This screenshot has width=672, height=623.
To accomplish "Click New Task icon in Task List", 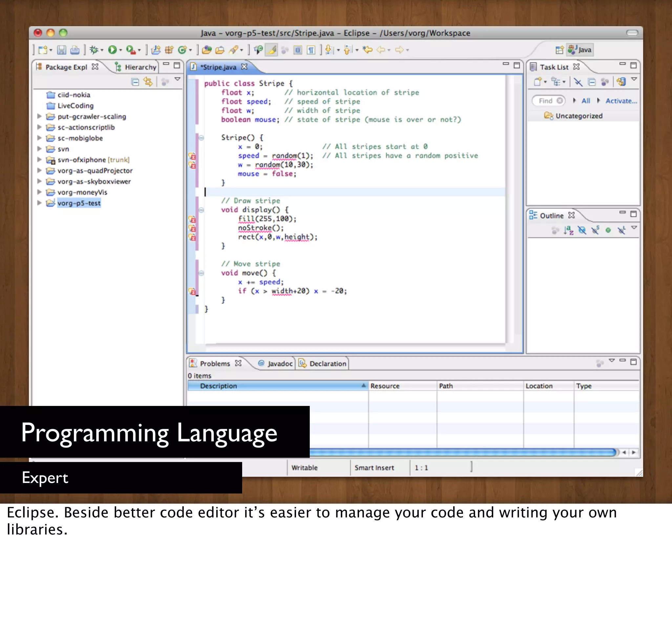I will click(x=538, y=82).
